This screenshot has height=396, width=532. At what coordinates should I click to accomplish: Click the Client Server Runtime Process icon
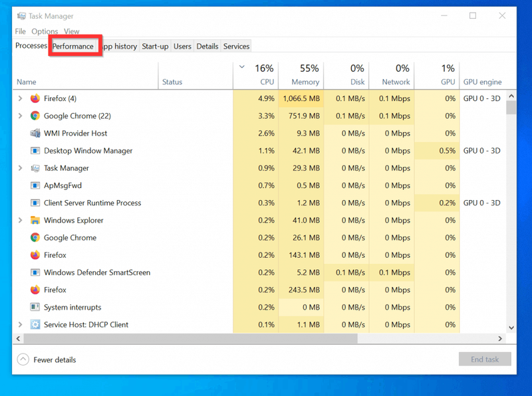[x=35, y=203]
